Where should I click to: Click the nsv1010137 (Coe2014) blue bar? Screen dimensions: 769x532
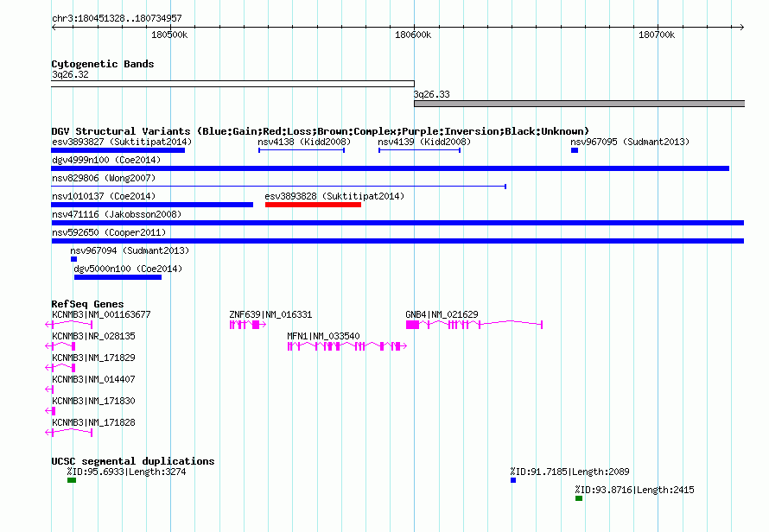[x=152, y=205]
